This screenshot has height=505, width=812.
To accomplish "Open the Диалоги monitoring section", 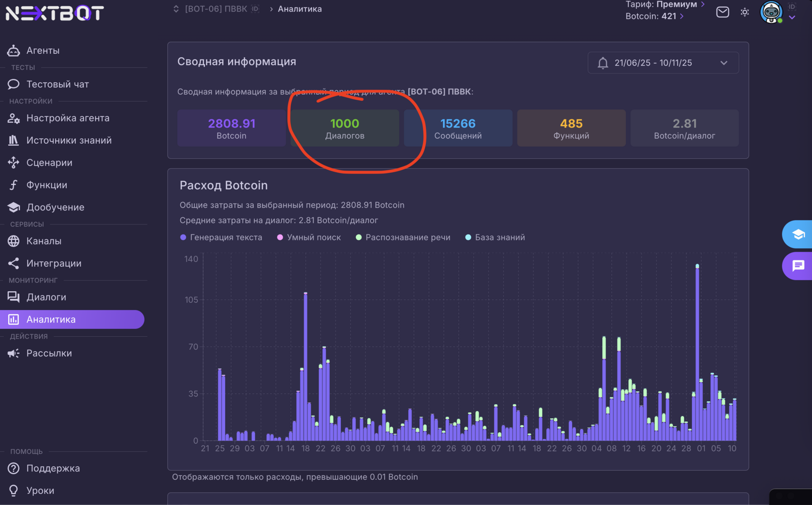I will 46,297.
